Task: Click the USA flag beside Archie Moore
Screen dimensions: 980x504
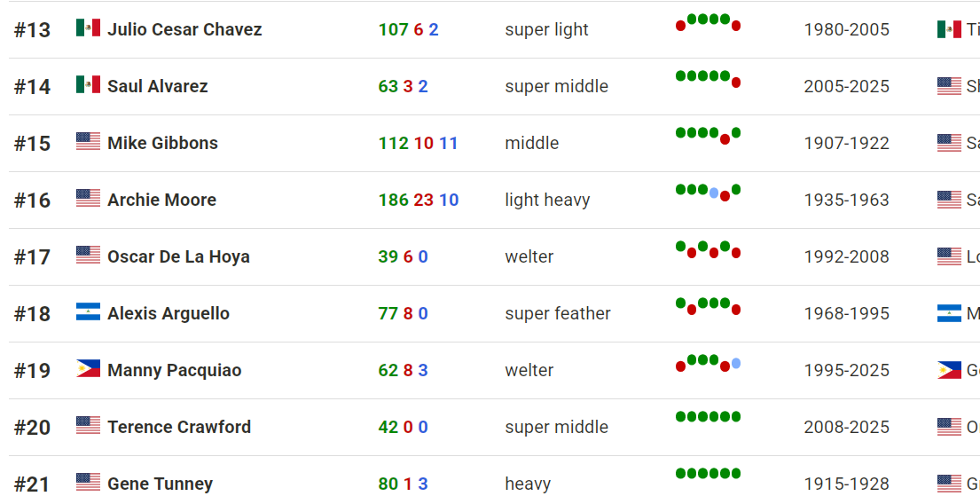Action: 88,199
